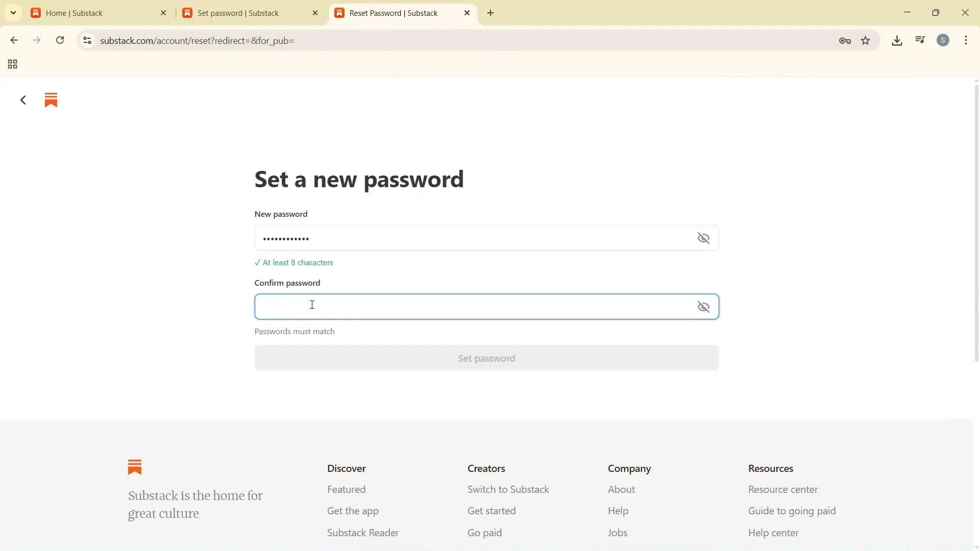Click the Set password button

[486, 358]
